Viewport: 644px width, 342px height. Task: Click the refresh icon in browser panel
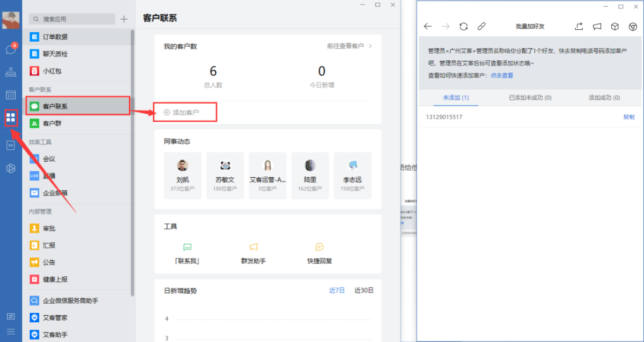(463, 26)
